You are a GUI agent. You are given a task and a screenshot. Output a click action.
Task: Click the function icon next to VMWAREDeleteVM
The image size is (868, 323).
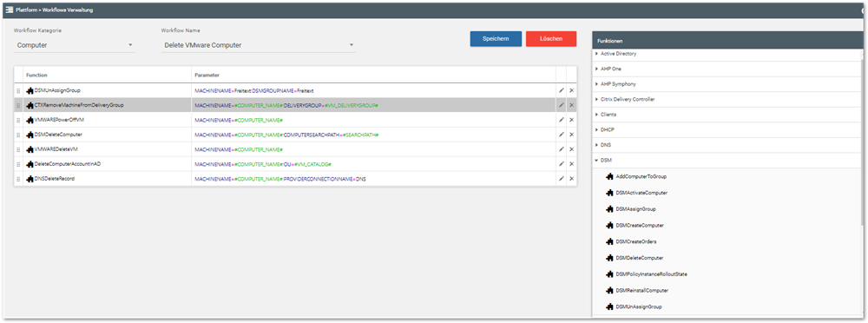30,149
